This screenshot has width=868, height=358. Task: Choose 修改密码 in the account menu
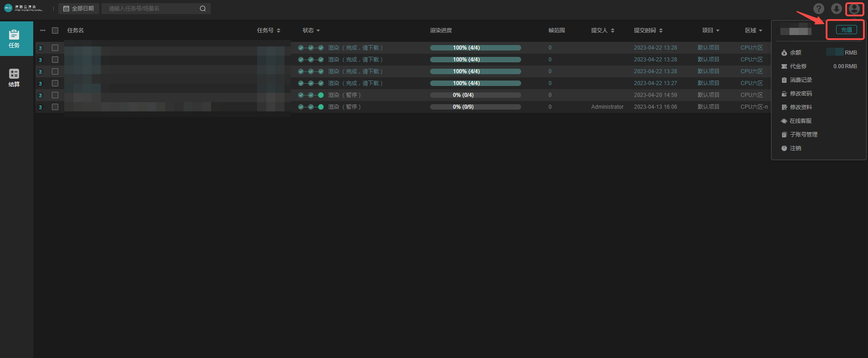click(801, 94)
